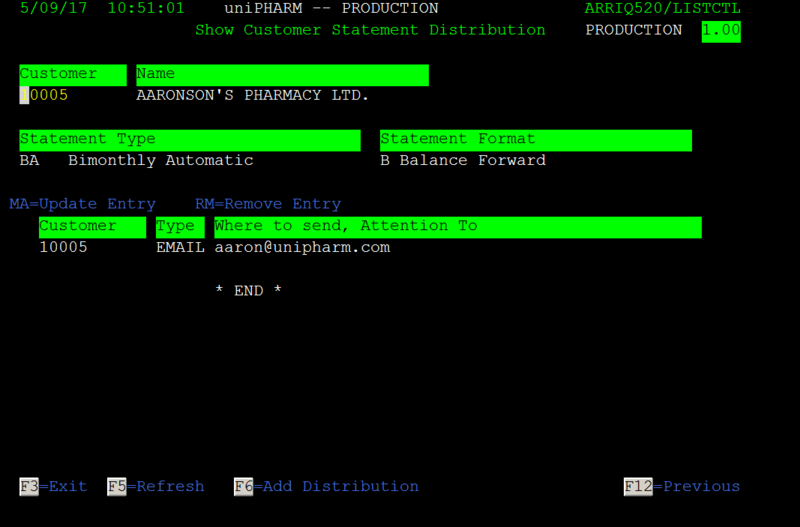Click the Customer number input field 10005
This screenshot has height=527, width=800.
[44, 95]
